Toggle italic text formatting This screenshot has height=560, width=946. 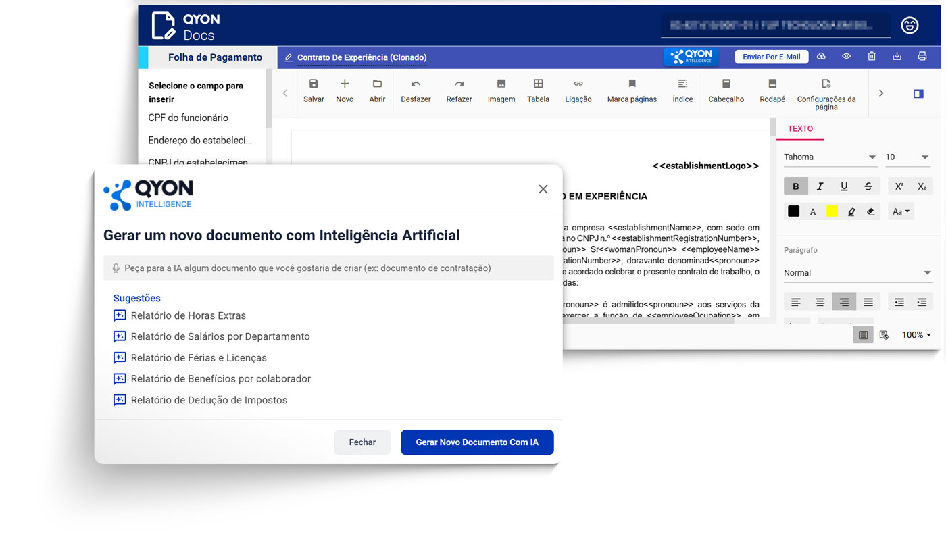pos(820,186)
